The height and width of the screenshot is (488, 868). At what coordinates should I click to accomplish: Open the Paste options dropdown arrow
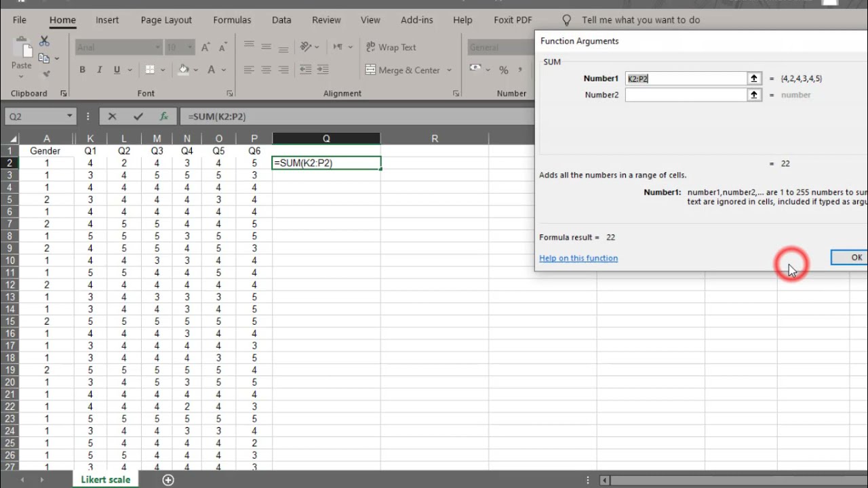(21, 77)
